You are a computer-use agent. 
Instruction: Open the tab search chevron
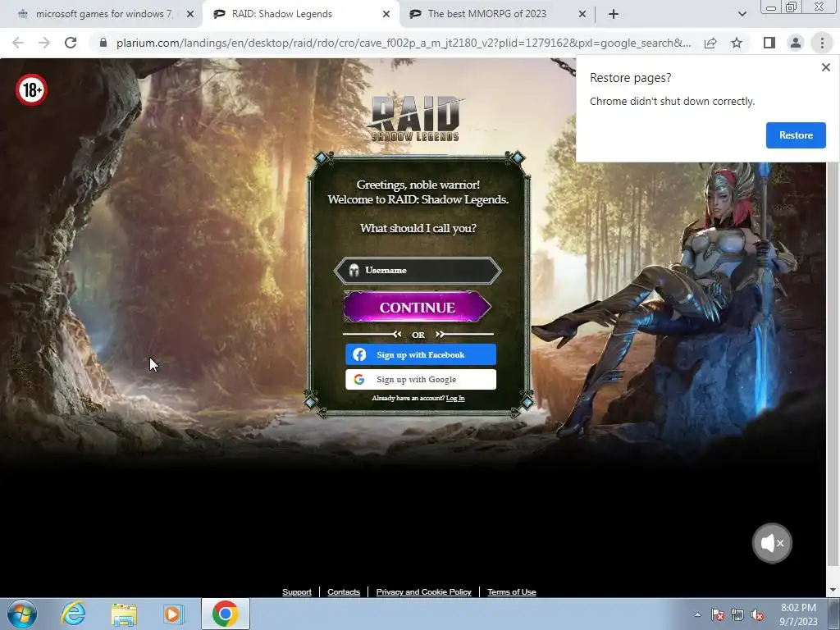(x=742, y=15)
